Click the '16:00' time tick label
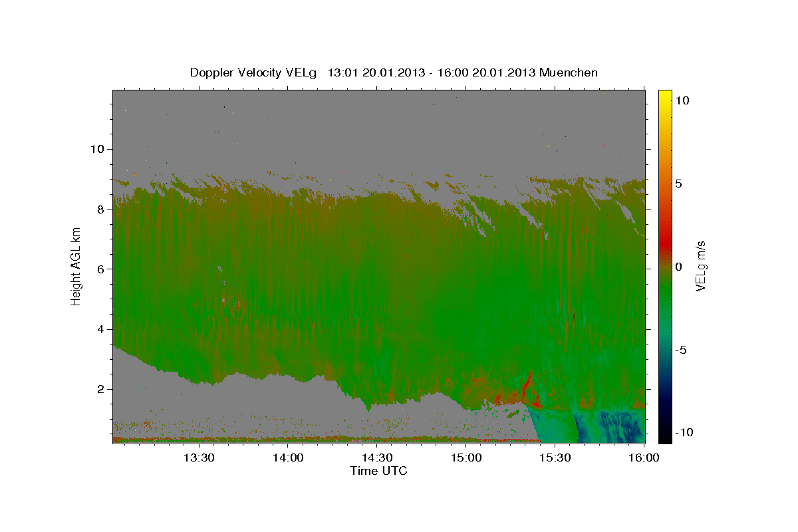 (644, 458)
